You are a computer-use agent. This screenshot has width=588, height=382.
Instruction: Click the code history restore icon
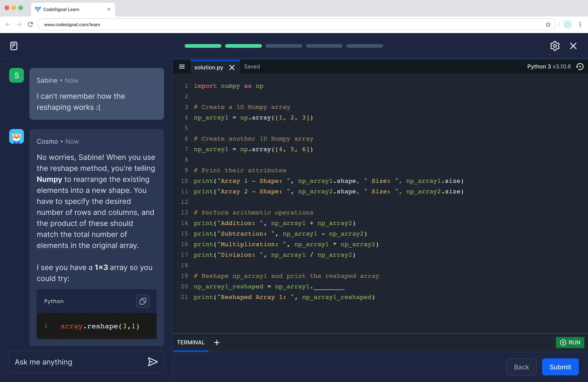(x=580, y=66)
